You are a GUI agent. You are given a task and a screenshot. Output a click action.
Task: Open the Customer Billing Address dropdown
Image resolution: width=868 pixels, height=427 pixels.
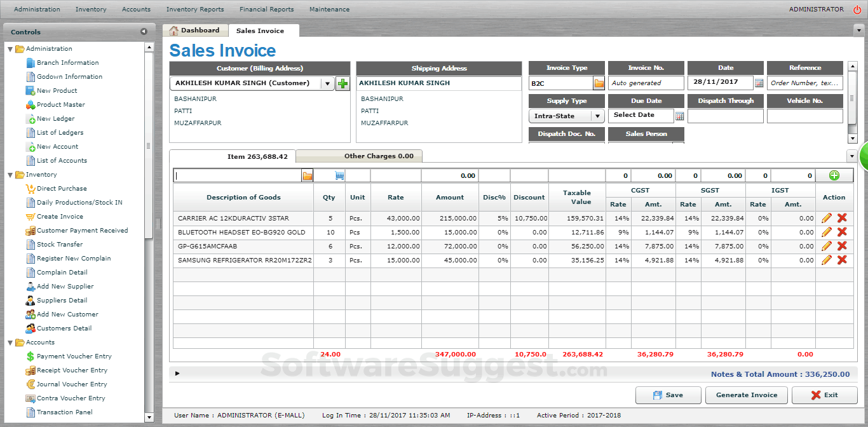click(327, 83)
